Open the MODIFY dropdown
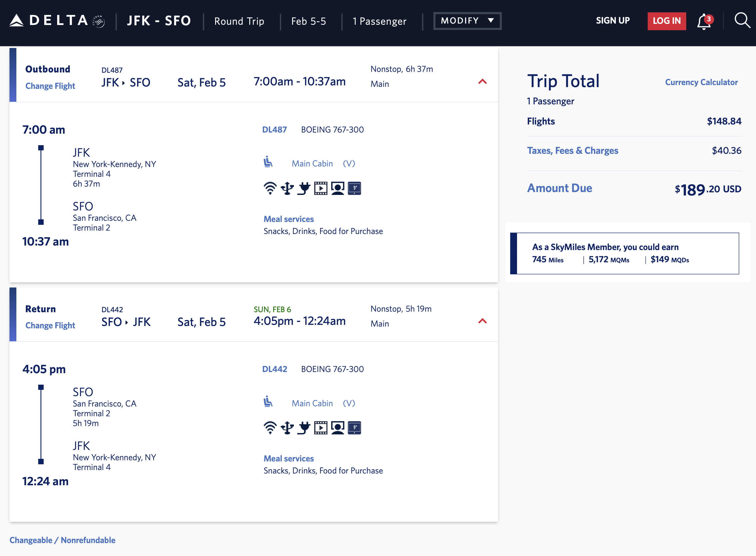The width and height of the screenshot is (756, 556). point(467,21)
